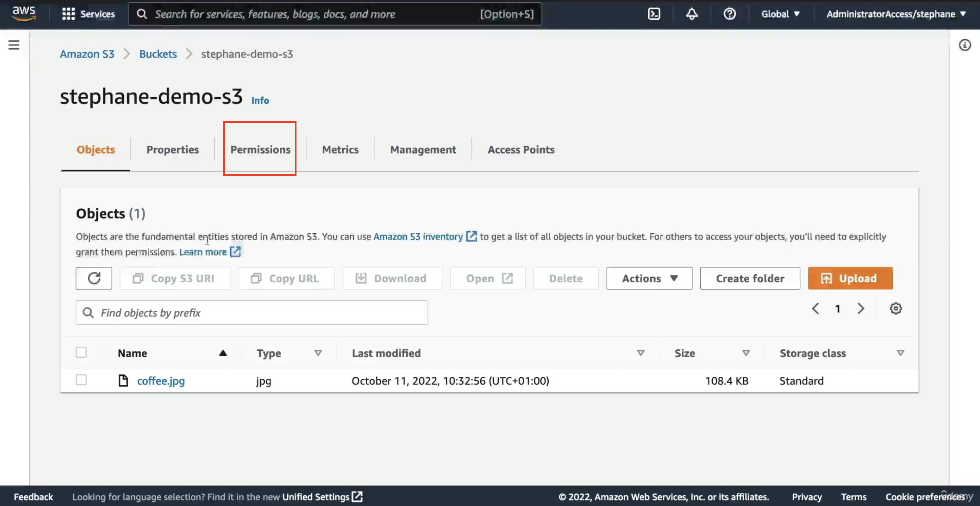Open the Services grid menu
This screenshot has height=506, width=980.
coord(88,14)
